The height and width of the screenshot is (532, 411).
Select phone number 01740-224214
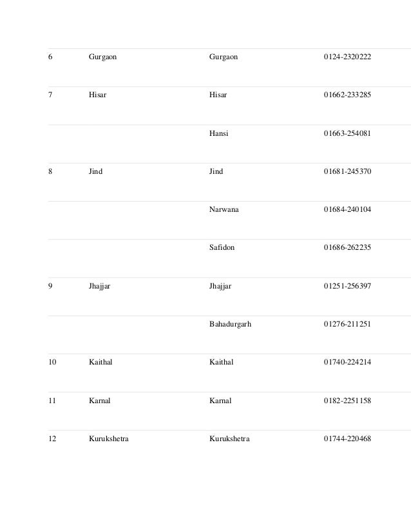pos(347,363)
